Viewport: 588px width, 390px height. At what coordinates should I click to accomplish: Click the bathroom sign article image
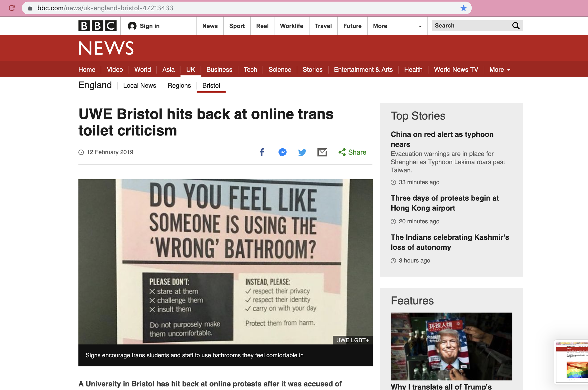tap(225, 262)
